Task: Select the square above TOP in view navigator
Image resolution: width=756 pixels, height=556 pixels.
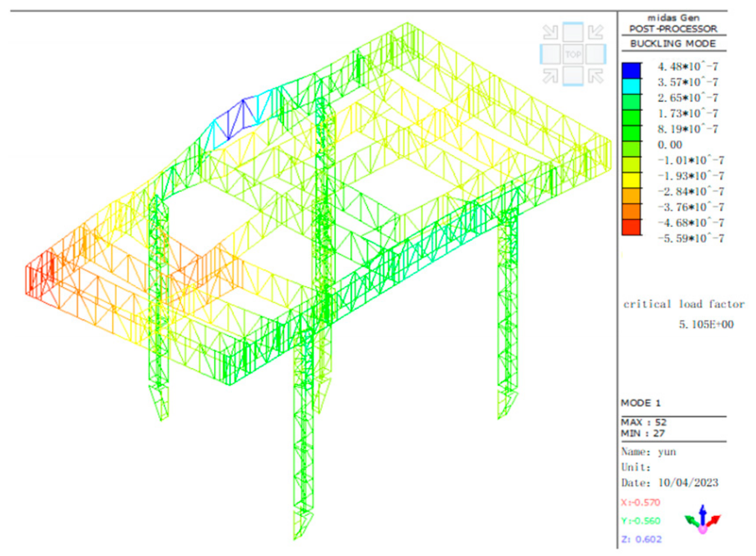Action: [573, 32]
